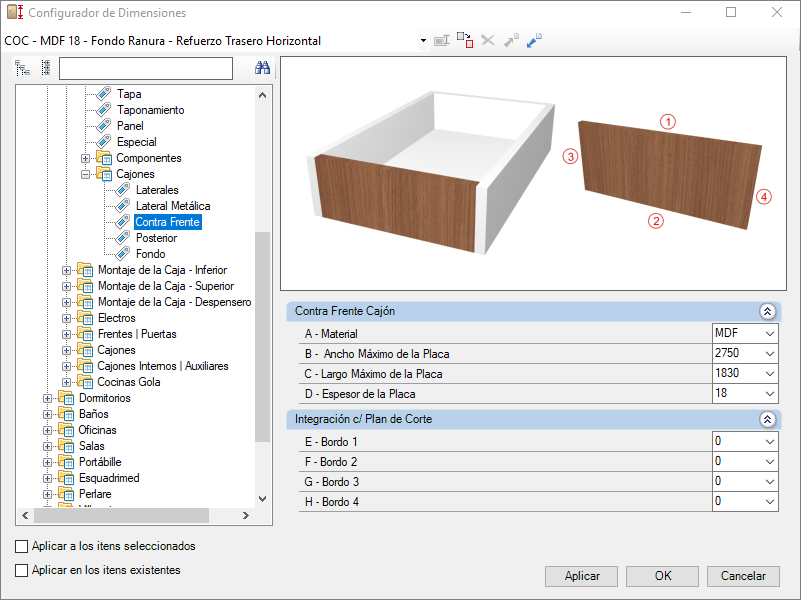Click the OK button

click(x=663, y=576)
